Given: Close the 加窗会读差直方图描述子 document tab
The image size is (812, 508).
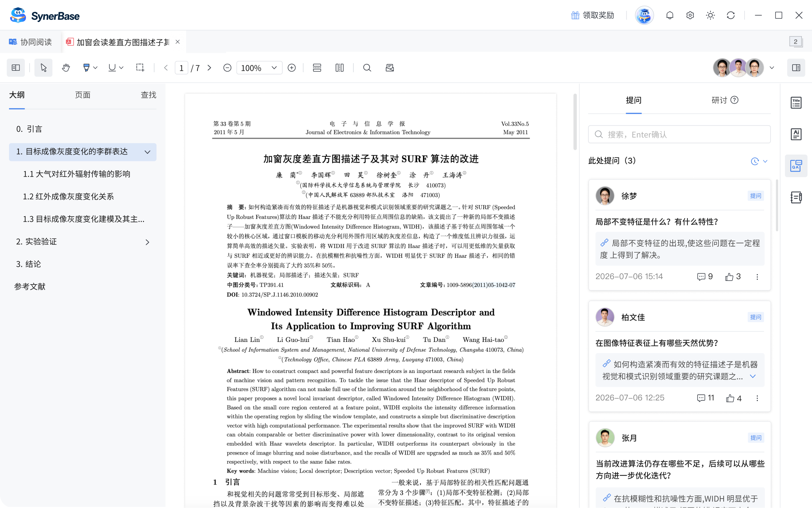Looking at the screenshot, I should point(178,42).
